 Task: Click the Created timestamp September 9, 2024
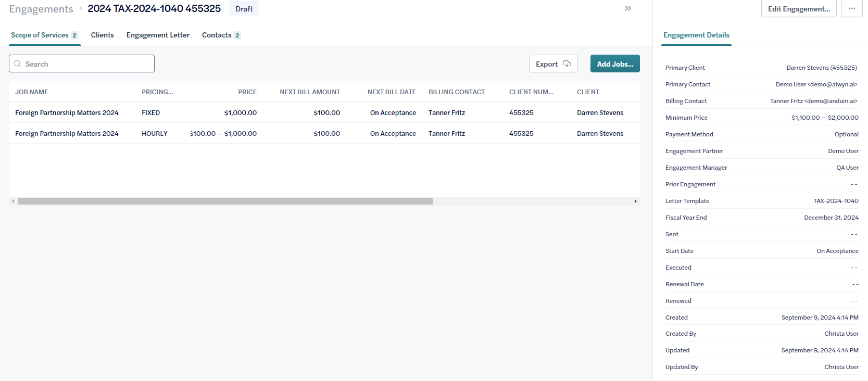(820, 317)
